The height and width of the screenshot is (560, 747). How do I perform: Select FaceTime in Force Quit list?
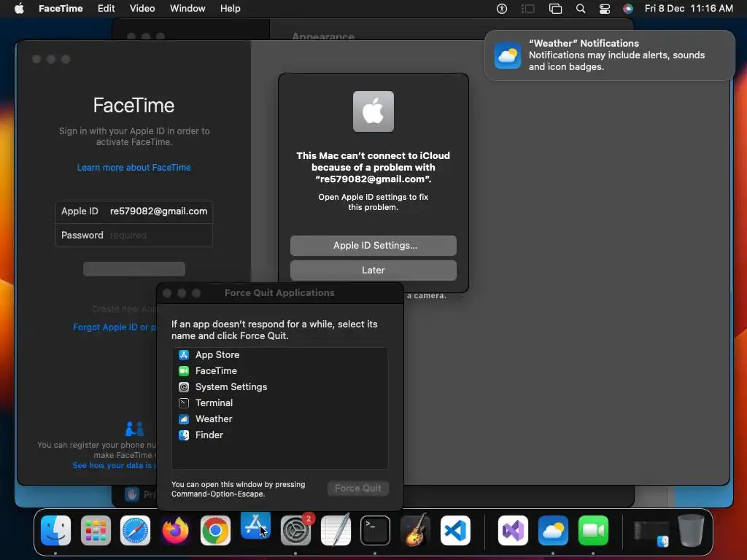[279, 371]
